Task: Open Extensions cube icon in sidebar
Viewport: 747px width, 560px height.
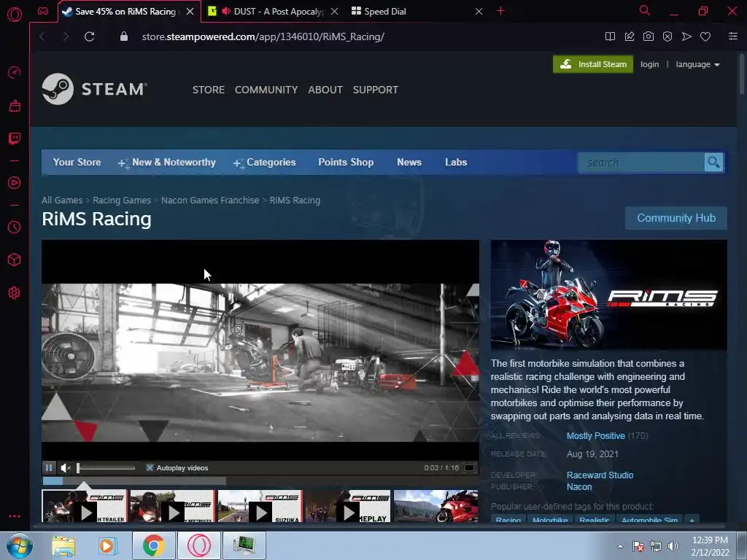Action: point(15,260)
